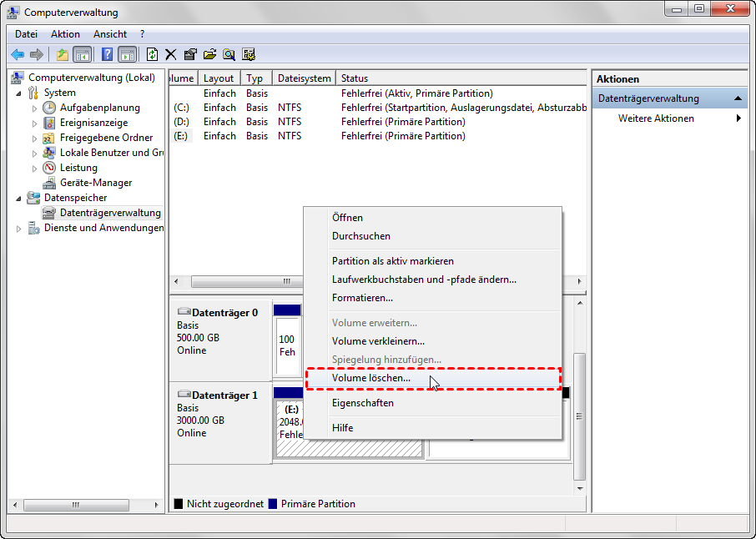Click the Delete X toolbar icon
This screenshot has height=539, width=756.
pyautogui.click(x=171, y=54)
